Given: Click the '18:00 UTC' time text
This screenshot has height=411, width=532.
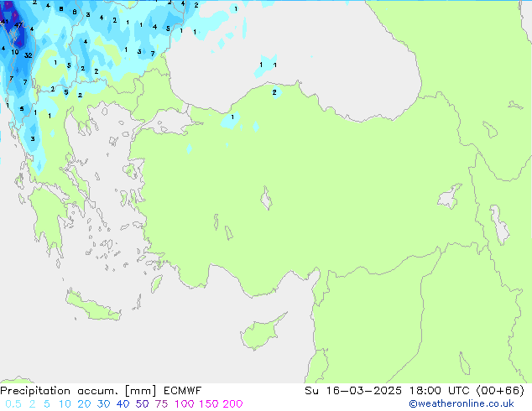Looking at the screenshot, I should pos(439,391).
